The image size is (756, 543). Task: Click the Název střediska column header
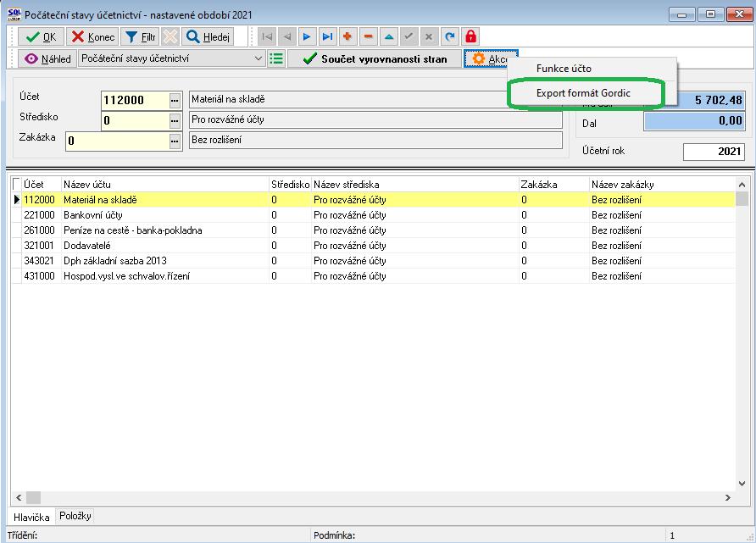[414, 184]
